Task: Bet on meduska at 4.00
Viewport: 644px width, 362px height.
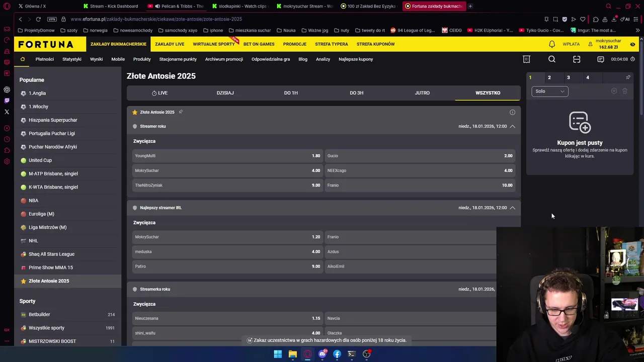Action: pyautogui.click(x=227, y=251)
